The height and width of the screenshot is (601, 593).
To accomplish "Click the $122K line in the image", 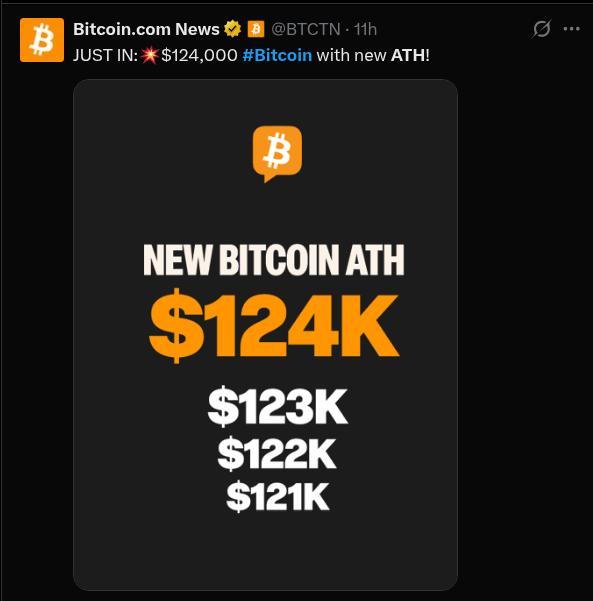I will tap(277, 455).
